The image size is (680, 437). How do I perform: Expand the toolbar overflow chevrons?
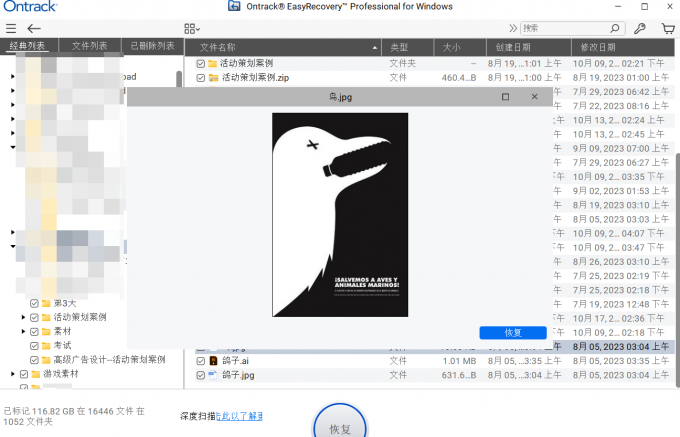[513, 29]
